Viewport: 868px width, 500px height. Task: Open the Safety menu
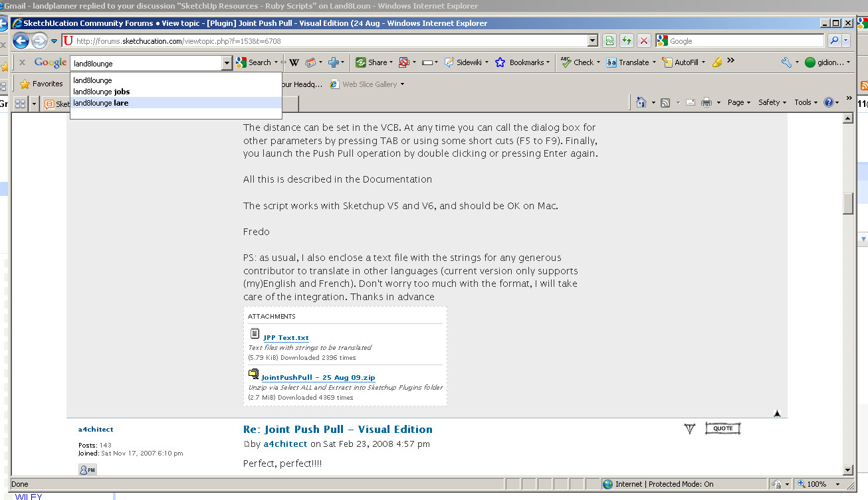pos(771,102)
